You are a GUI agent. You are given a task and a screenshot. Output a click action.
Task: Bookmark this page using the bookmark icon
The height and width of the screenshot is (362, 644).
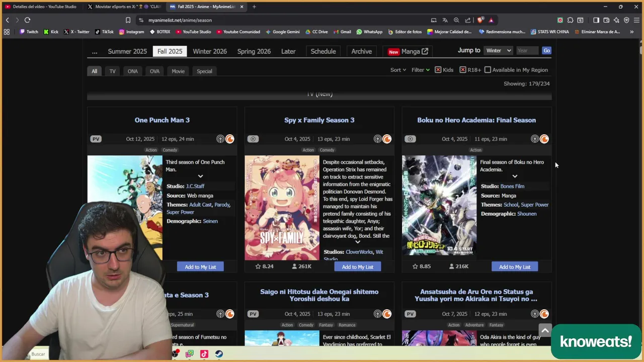pyautogui.click(x=128, y=20)
